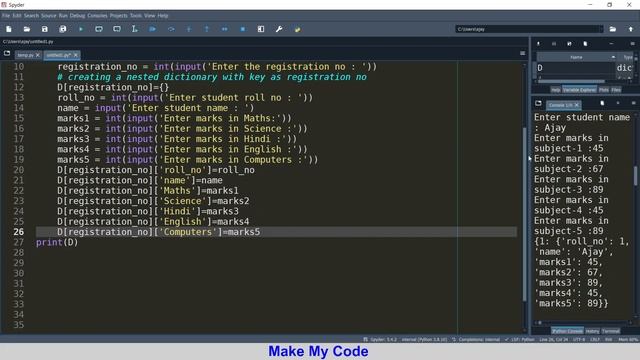Open the Tools menu
Screen dimensions: 640x360
(136, 16)
